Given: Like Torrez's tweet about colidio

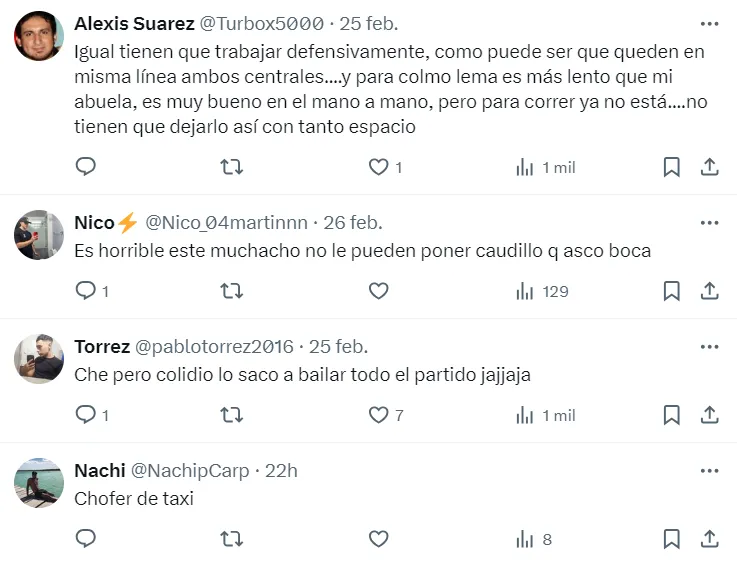Looking at the screenshot, I should (x=378, y=415).
